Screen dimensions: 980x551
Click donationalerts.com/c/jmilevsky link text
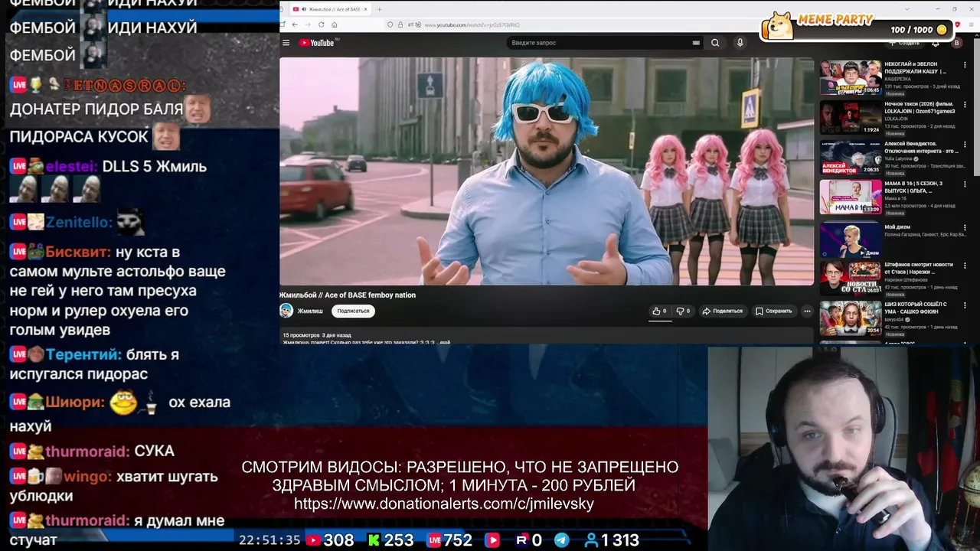(444, 504)
